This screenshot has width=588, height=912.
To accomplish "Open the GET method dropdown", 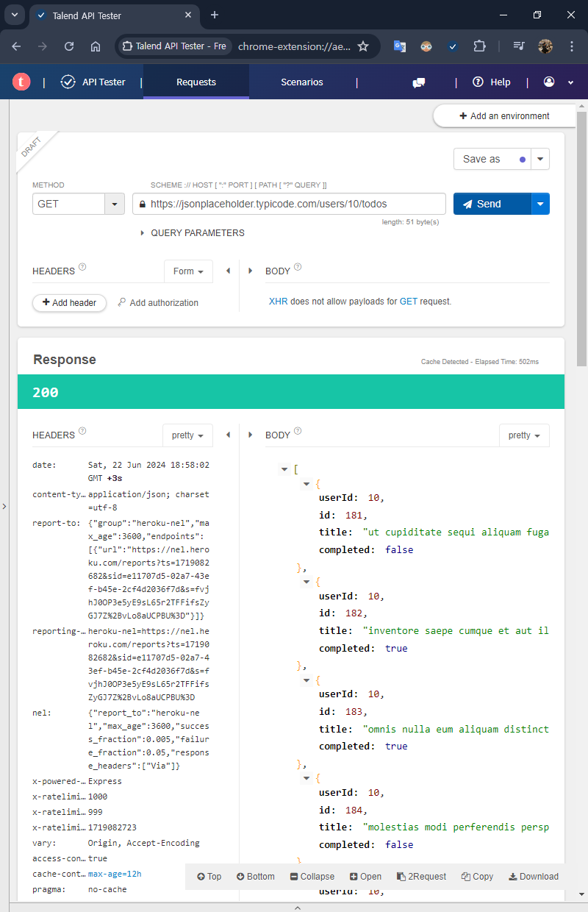I will pos(115,204).
